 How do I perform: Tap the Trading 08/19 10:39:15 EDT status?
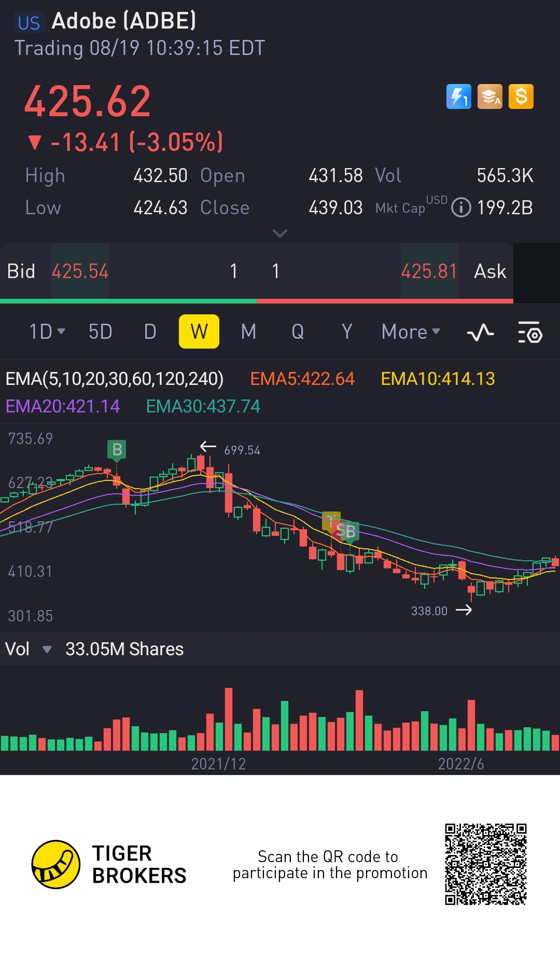point(139,48)
